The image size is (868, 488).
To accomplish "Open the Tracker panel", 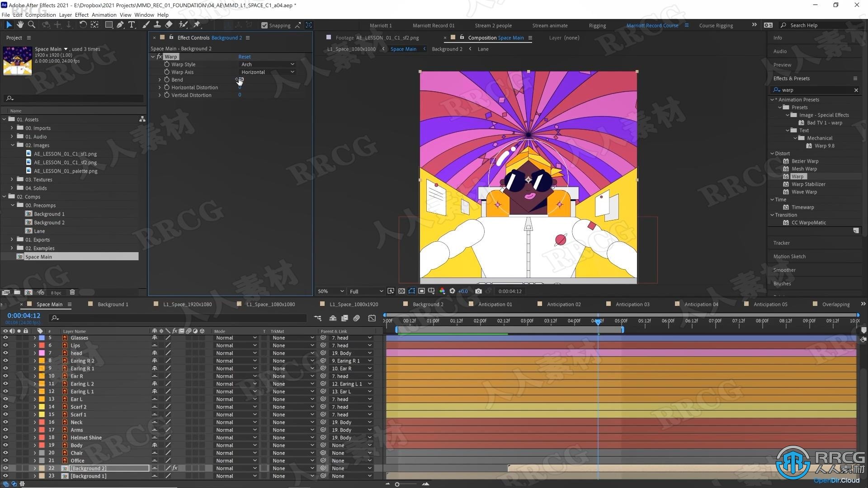I will click(x=781, y=243).
